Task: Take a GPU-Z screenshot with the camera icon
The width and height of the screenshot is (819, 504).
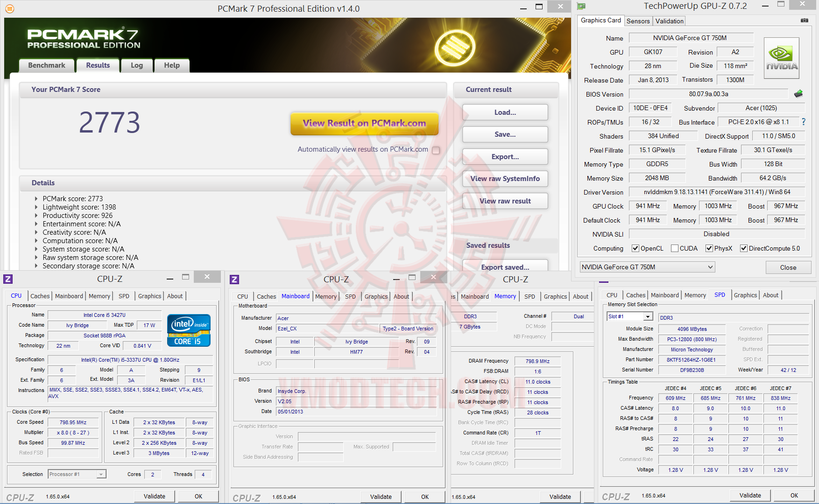Action: tap(805, 21)
